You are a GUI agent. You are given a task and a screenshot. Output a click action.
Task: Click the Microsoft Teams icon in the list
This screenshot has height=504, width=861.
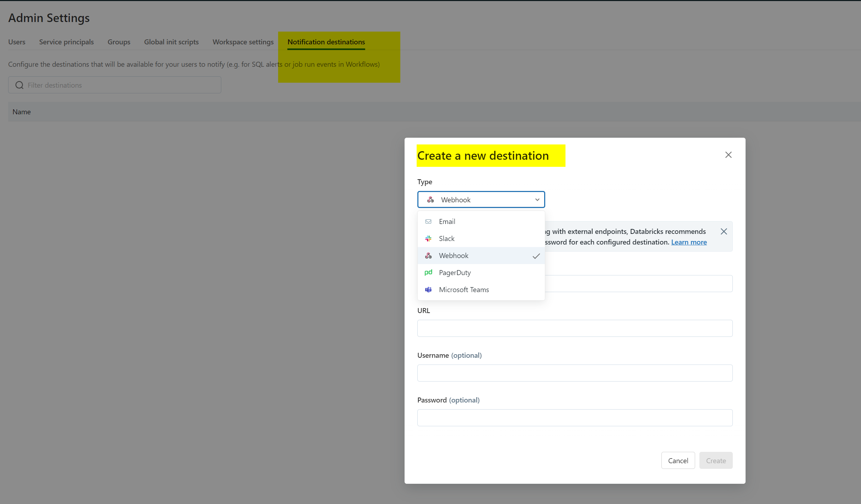428,290
